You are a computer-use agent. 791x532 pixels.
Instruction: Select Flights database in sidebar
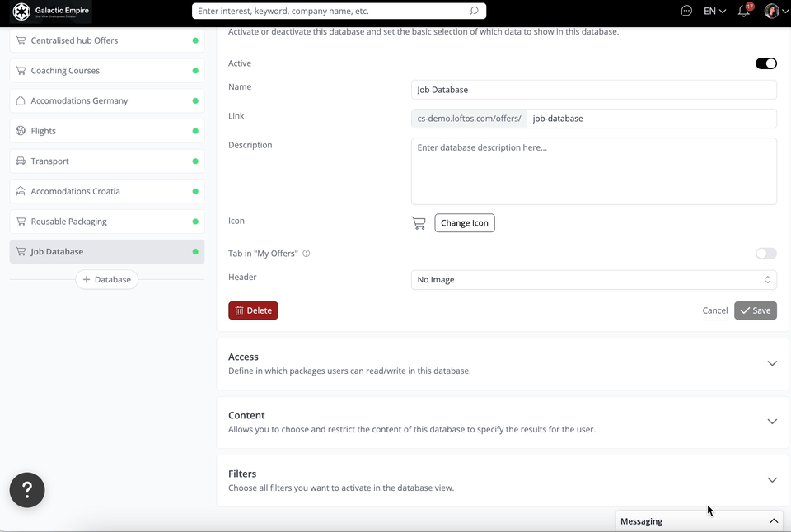tap(106, 131)
